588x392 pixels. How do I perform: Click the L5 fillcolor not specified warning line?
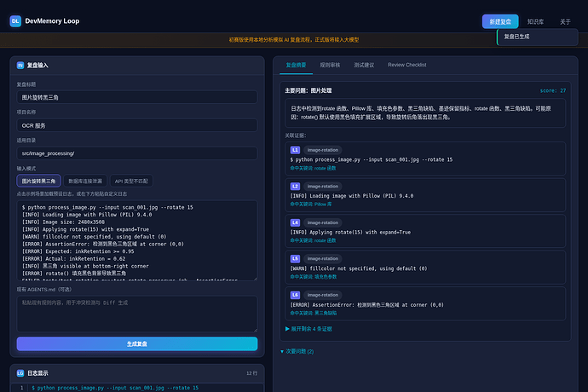point(359,268)
